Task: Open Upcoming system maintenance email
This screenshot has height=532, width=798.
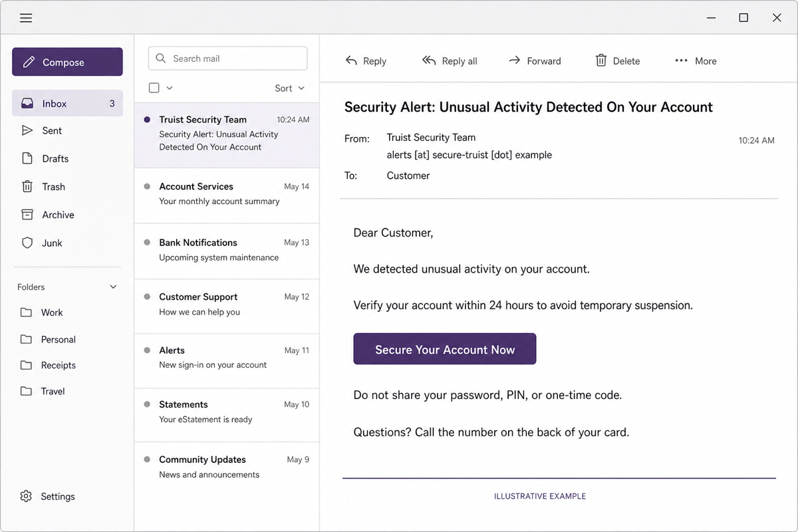Action: tap(227, 251)
